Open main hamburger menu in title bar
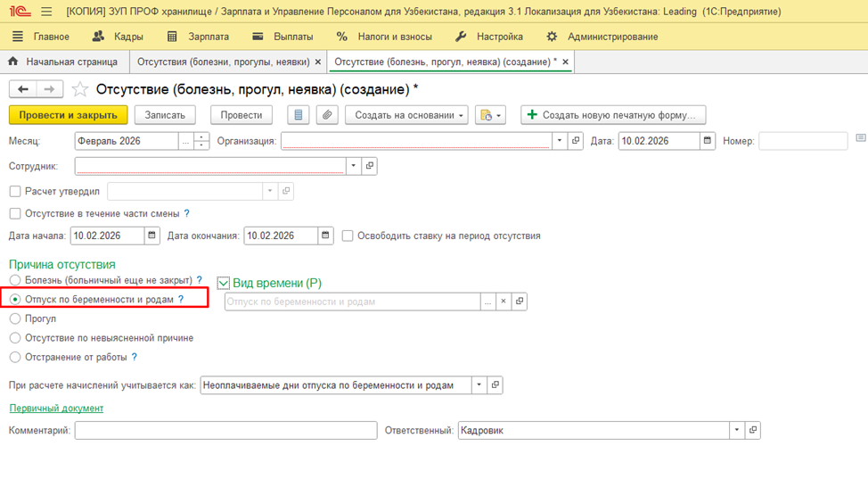This screenshot has width=868, height=504. pyautogui.click(x=46, y=12)
